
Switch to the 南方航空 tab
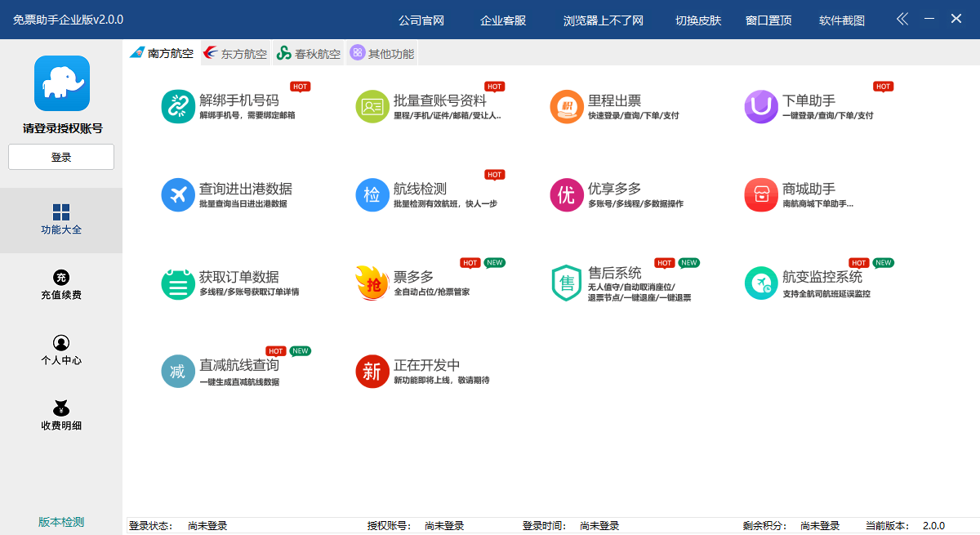tap(162, 53)
